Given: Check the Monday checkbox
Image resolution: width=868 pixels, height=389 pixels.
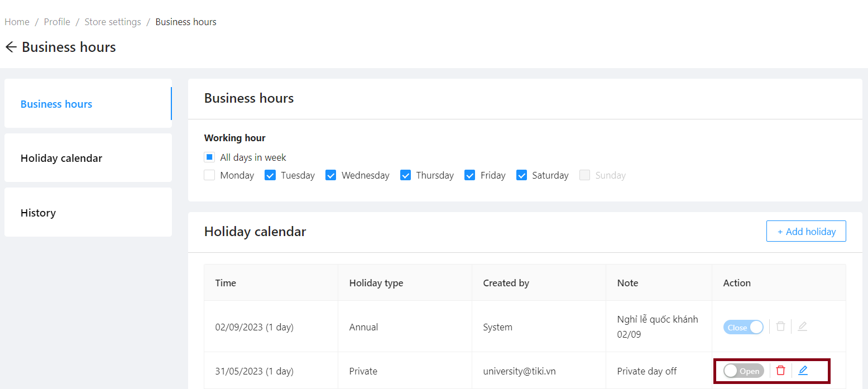Looking at the screenshot, I should [x=209, y=175].
